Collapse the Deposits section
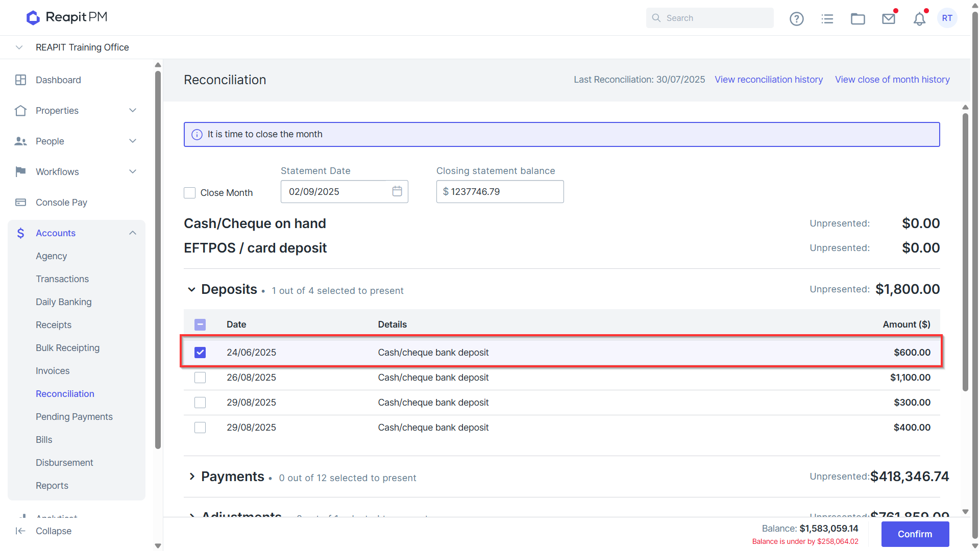This screenshot has width=980, height=551. pos(191,289)
